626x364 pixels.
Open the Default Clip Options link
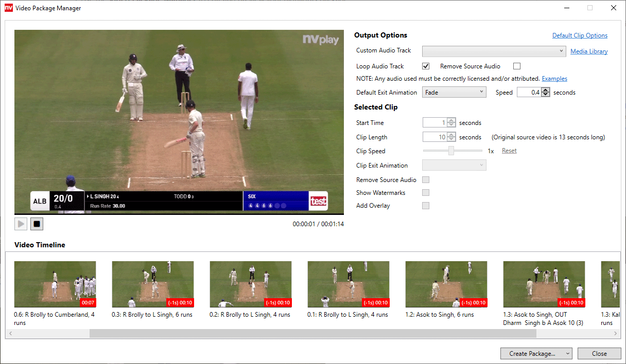coord(580,35)
